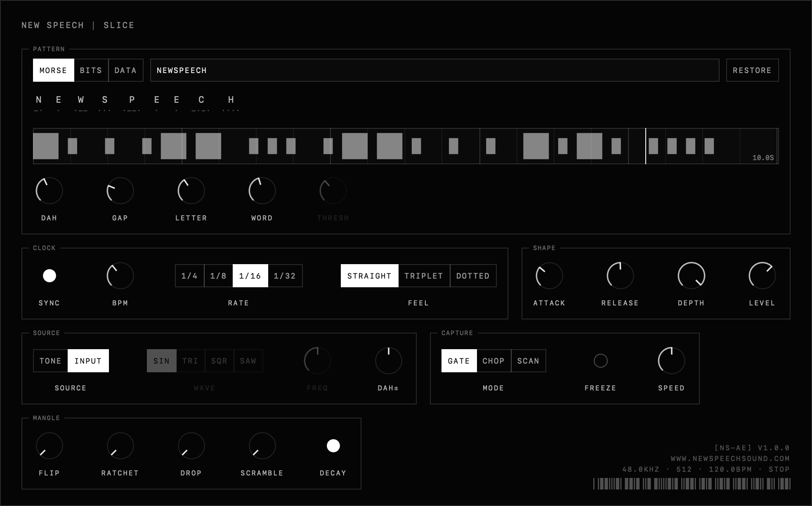Screen dimensions: 812x506
Task: Set rate to 1/16
Action: coord(250,276)
